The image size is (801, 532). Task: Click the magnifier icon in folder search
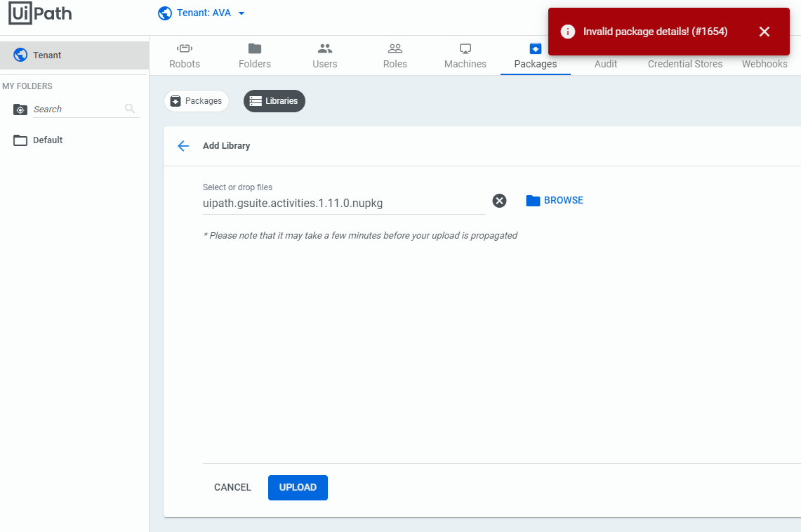[x=130, y=108]
